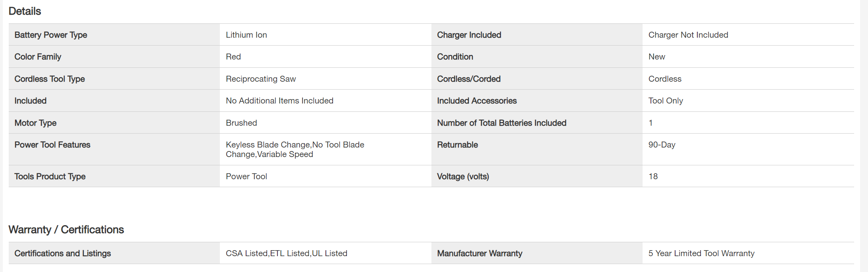
Task: Click the No Additional Items Included text
Action: [x=279, y=101]
